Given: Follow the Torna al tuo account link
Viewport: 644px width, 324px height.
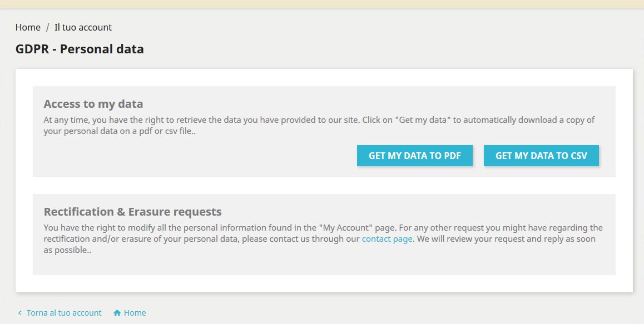Looking at the screenshot, I should tap(64, 313).
